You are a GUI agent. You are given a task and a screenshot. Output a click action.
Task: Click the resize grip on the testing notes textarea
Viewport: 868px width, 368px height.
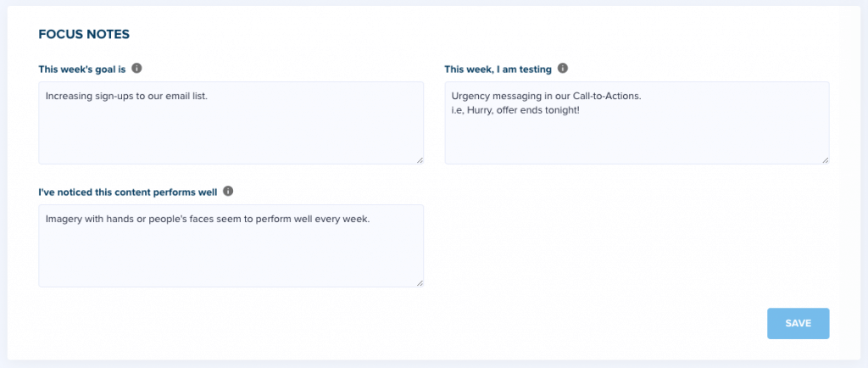click(x=826, y=160)
